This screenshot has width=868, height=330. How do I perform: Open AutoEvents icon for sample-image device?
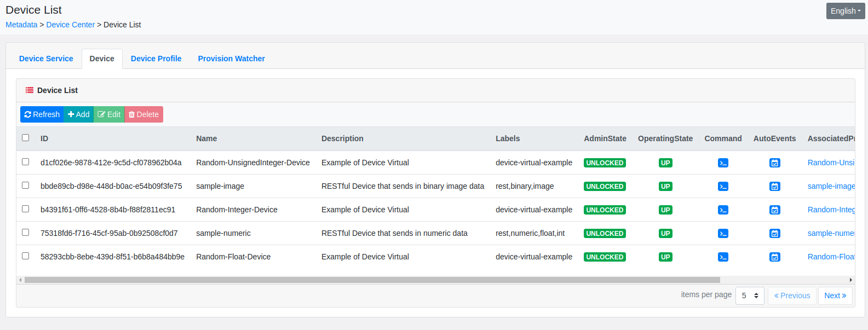coord(774,187)
